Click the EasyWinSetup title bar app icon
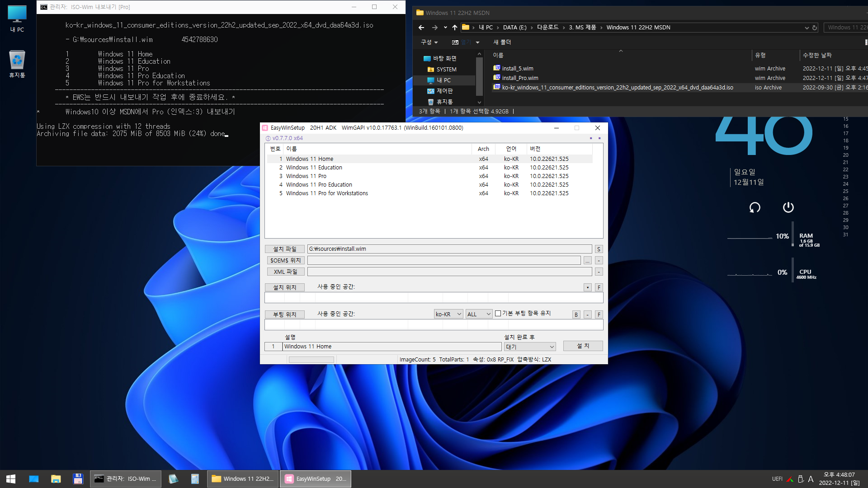Image resolution: width=868 pixels, height=488 pixels. pos(265,128)
